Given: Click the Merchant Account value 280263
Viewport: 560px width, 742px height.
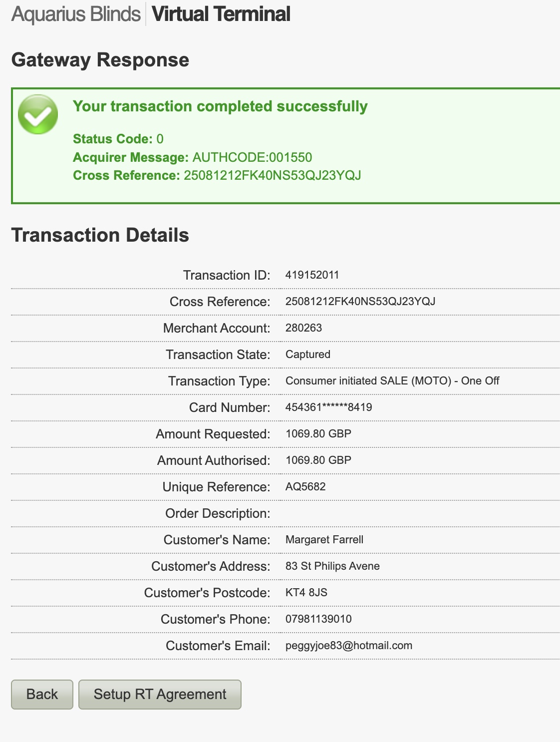Looking at the screenshot, I should tap(303, 328).
